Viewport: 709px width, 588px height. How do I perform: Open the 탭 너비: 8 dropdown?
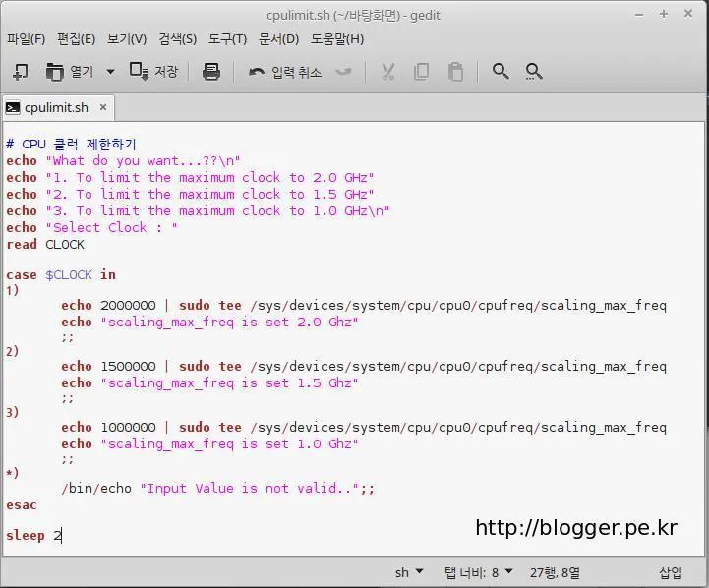tap(478, 572)
